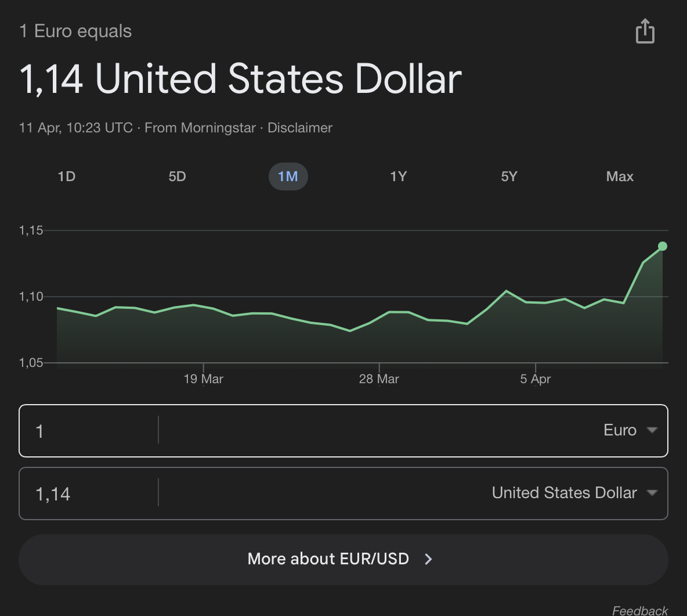This screenshot has width=687, height=616.
Task: Show the 5Y chart range
Action: point(509,176)
